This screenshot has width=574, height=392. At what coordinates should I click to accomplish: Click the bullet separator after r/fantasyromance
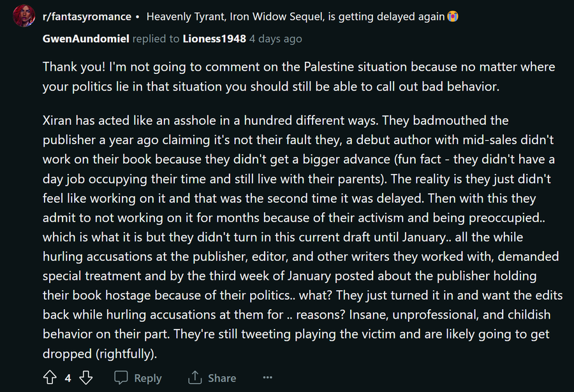point(137,17)
